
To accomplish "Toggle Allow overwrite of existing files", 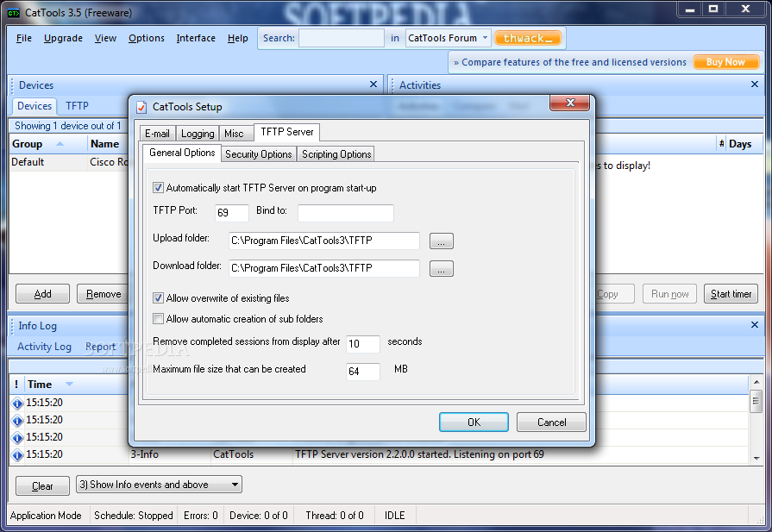I will [158, 297].
